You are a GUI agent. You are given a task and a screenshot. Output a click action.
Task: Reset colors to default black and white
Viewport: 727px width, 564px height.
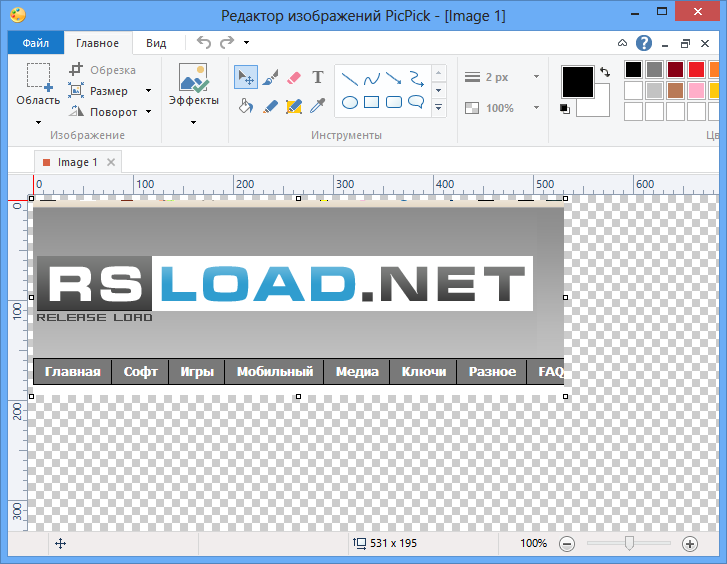click(x=565, y=109)
